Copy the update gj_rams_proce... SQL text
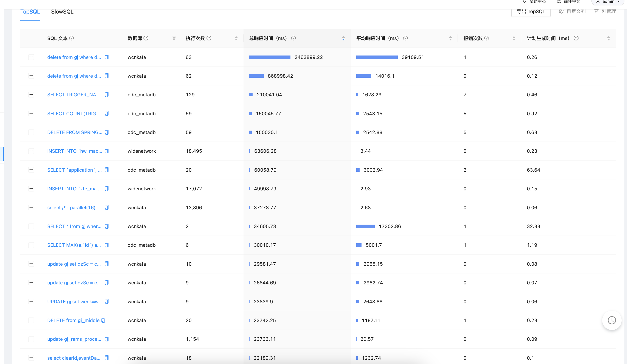 pos(107,339)
